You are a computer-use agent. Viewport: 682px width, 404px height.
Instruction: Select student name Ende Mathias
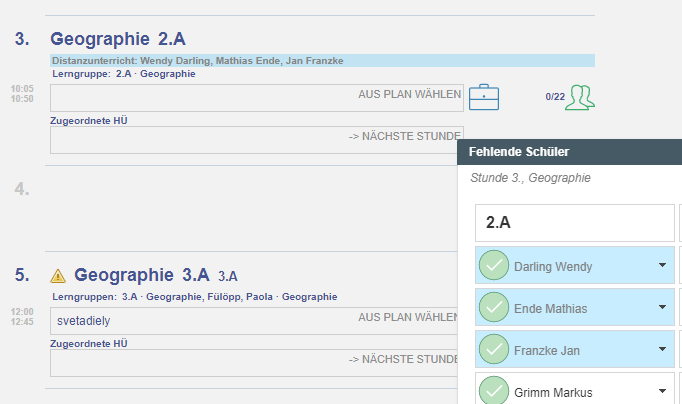(x=550, y=308)
